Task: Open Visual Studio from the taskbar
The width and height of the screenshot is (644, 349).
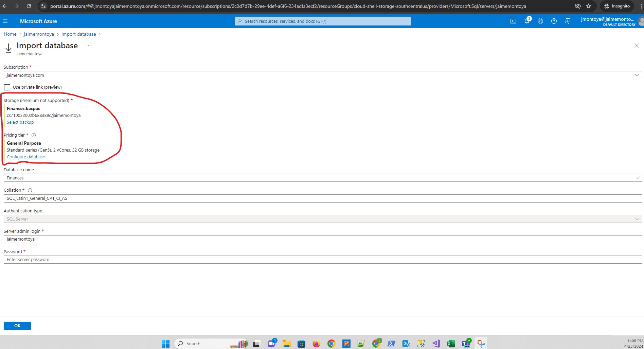Action: (436, 344)
